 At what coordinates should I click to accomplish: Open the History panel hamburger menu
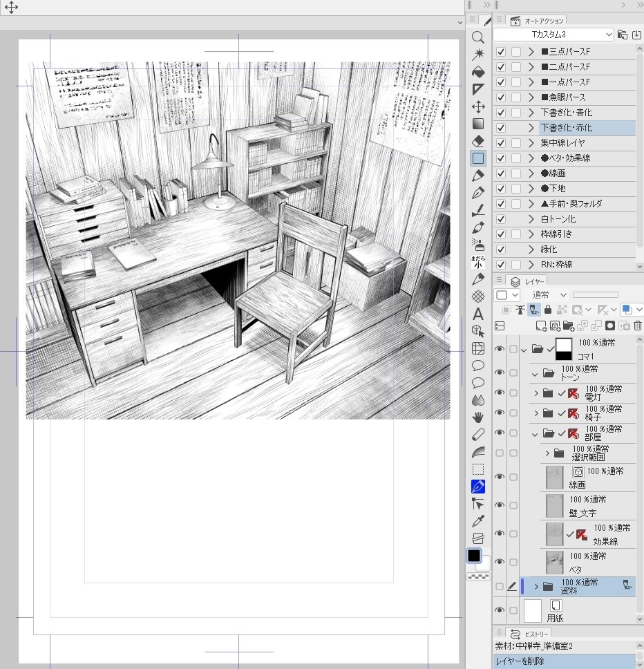499,632
